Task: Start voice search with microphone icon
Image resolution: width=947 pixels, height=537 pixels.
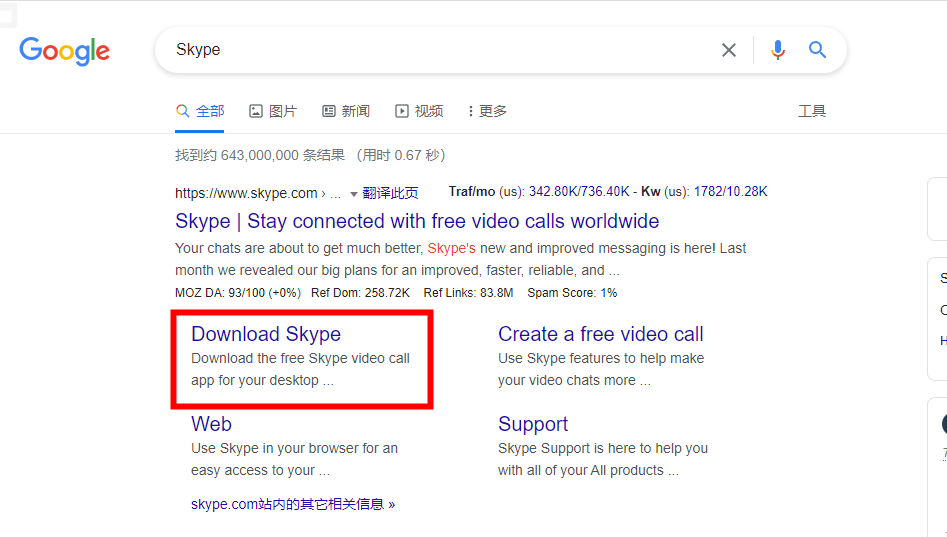Action: click(x=778, y=50)
